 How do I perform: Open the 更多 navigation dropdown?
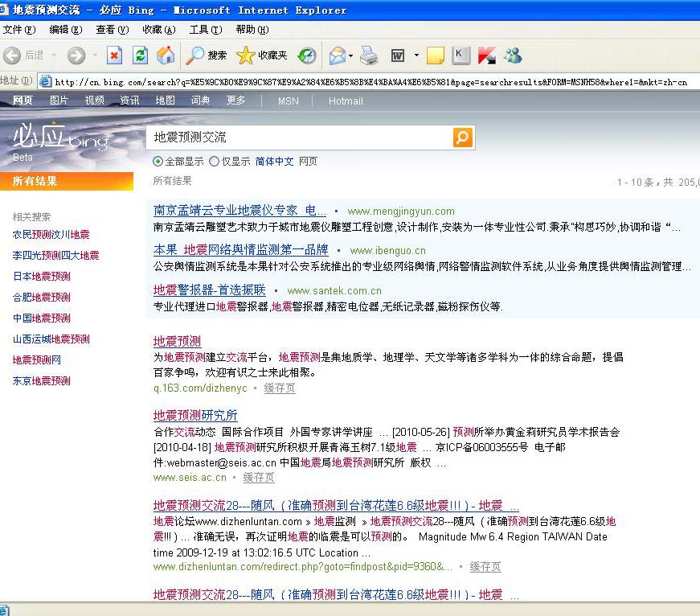point(235,101)
